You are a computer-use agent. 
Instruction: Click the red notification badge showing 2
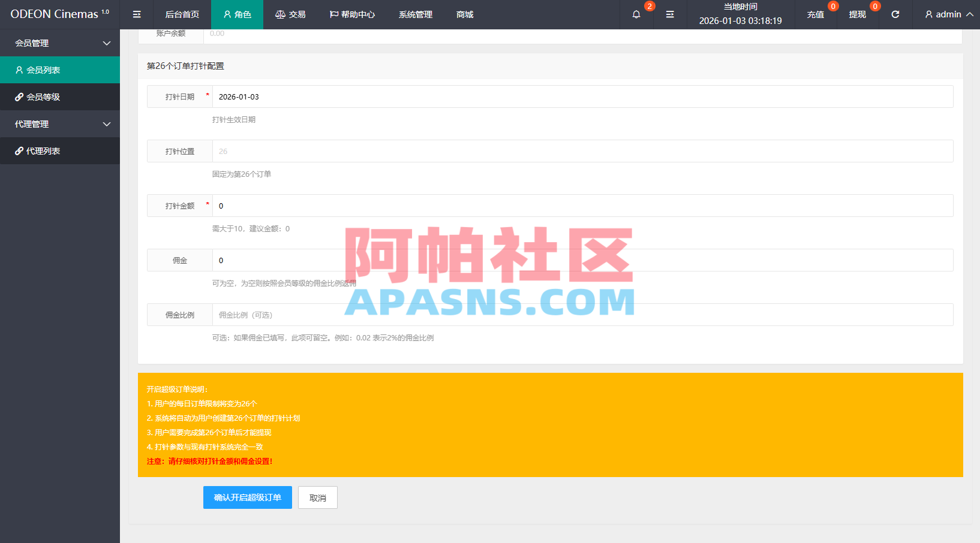pos(650,6)
